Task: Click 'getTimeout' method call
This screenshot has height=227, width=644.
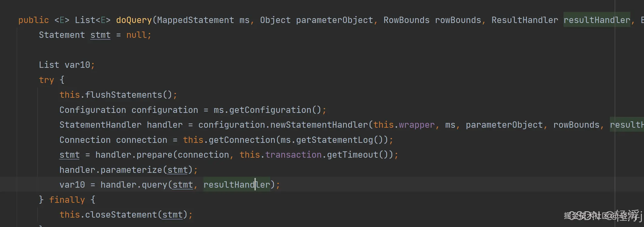Action: [353, 155]
